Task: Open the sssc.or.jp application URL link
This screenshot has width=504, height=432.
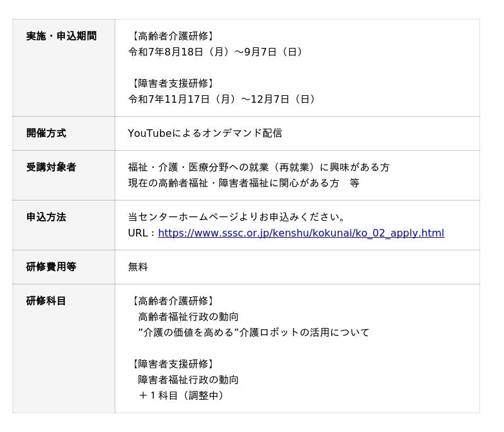Action: (x=301, y=233)
